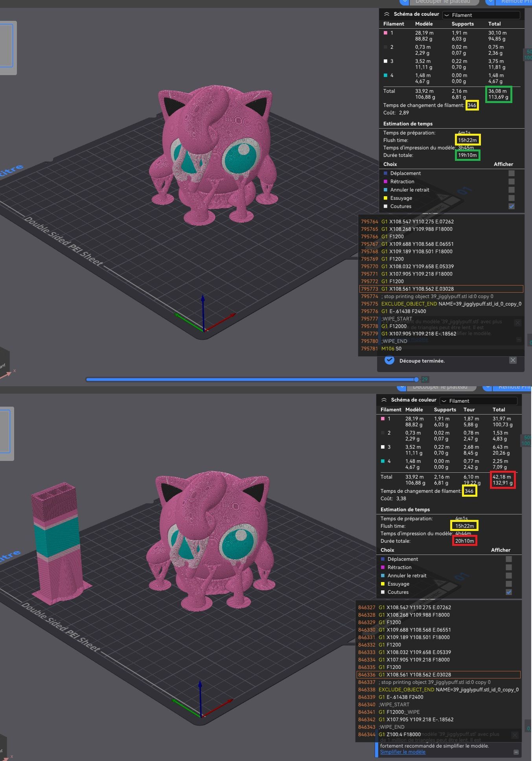This screenshot has height=761, width=532.
Task: Click the white Coutures legend square, 20h10m panel
Action: click(x=383, y=592)
